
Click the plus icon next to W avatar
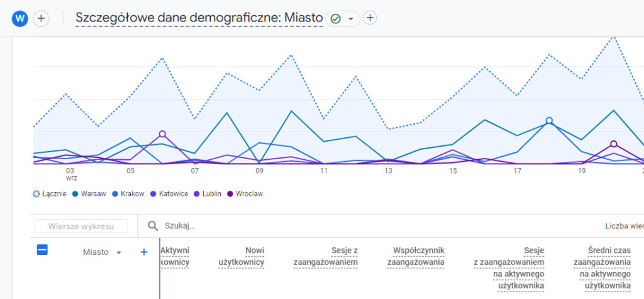pos(41,18)
